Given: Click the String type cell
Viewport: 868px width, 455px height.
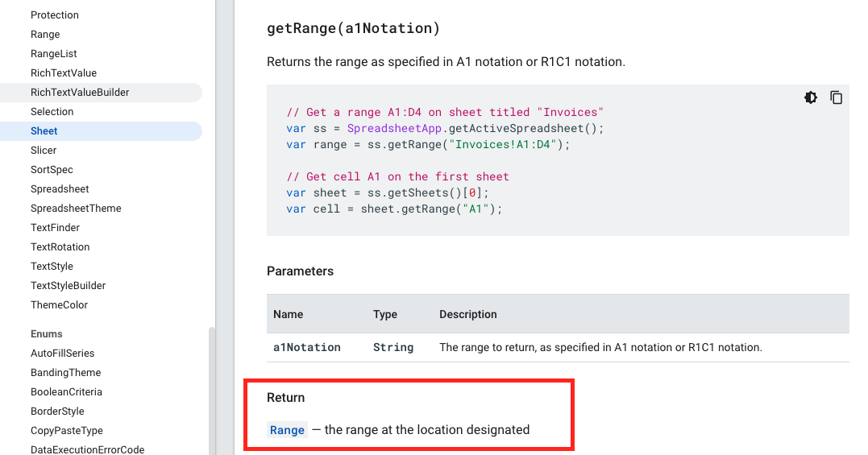Looking at the screenshot, I should [x=393, y=347].
